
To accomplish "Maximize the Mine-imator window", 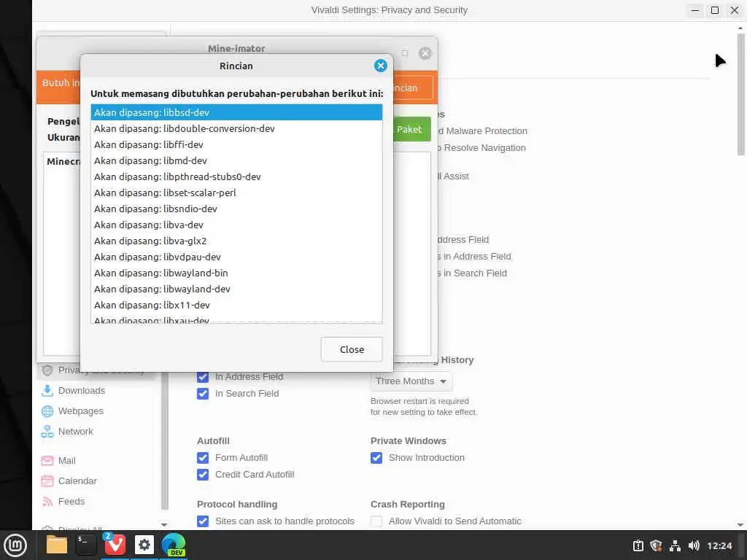I will [x=404, y=53].
